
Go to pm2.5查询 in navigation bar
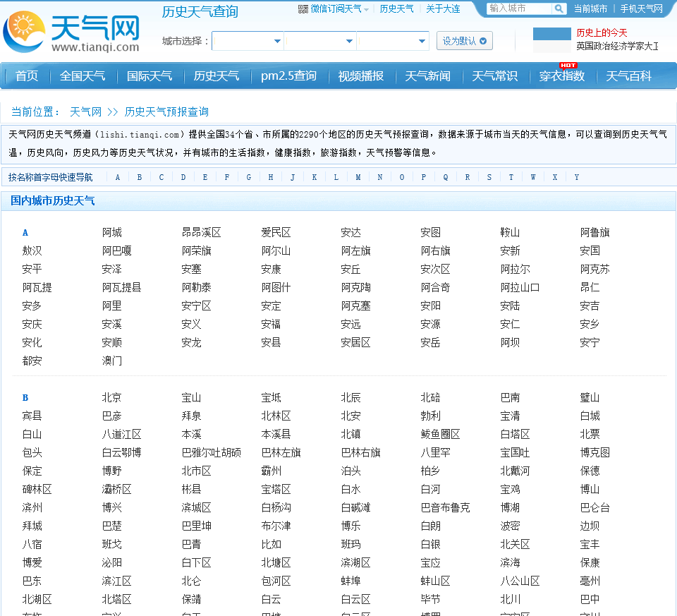288,76
